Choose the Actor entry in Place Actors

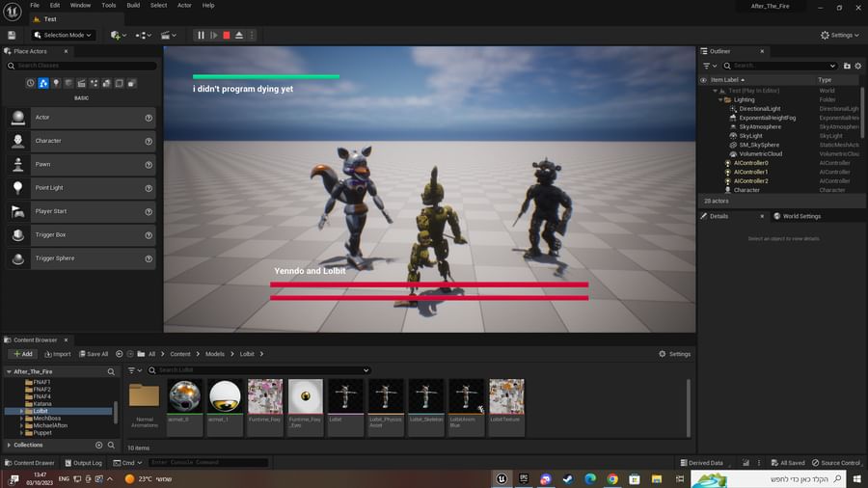(81, 118)
